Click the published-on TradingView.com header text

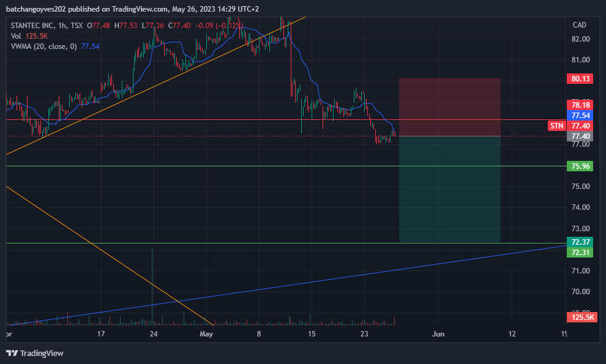(x=132, y=9)
